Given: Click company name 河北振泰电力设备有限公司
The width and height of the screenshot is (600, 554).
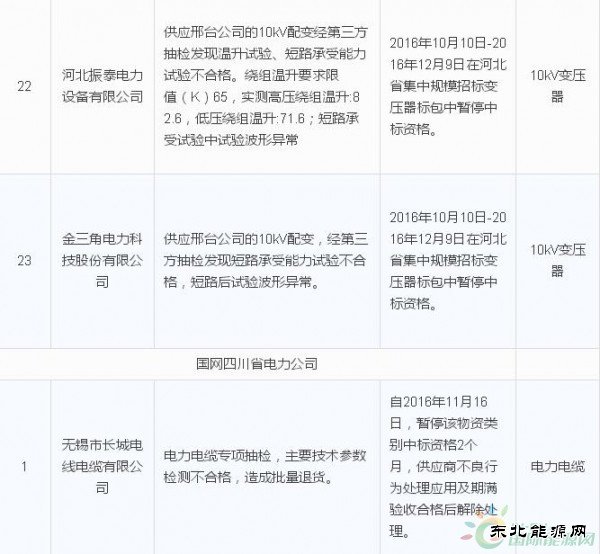Looking at the screenshot, I should click(x=101, y=87).
